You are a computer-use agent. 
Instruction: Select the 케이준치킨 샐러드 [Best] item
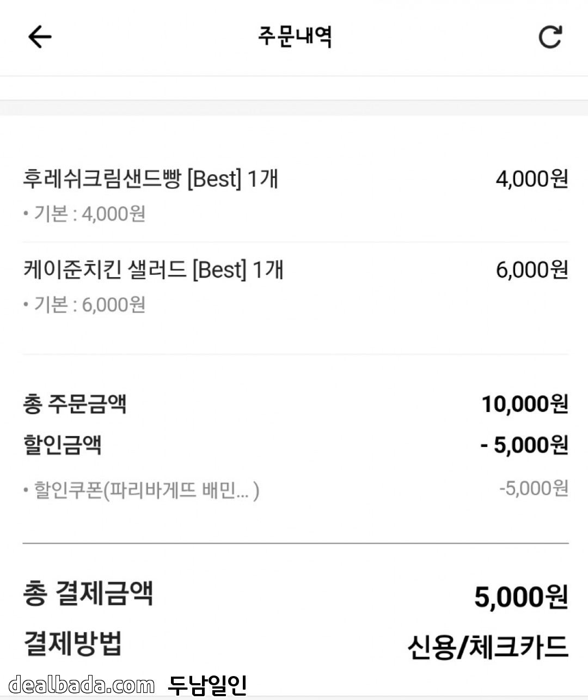click(x=153, y=270)
